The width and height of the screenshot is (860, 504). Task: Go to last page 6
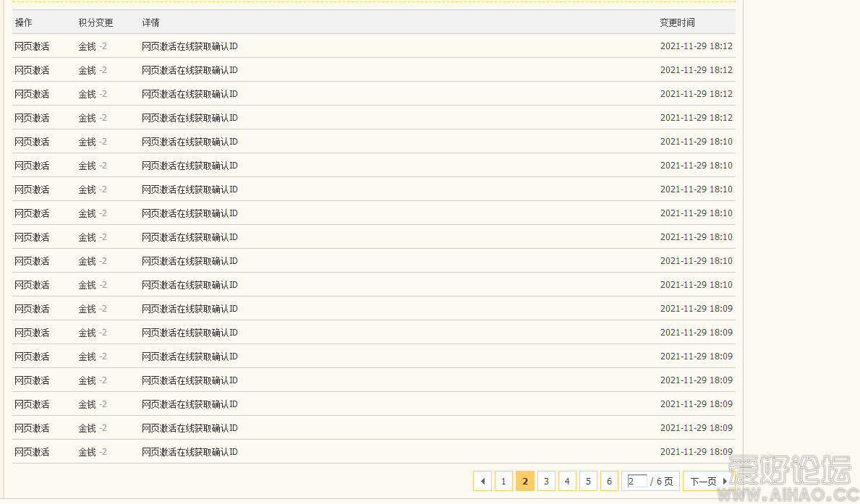pyautogui.click(x=609, y=482)
